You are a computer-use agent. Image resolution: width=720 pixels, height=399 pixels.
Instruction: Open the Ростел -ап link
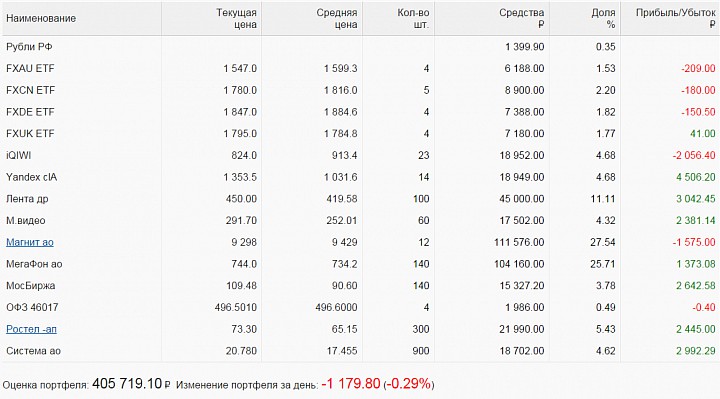(x=31, y=329)
